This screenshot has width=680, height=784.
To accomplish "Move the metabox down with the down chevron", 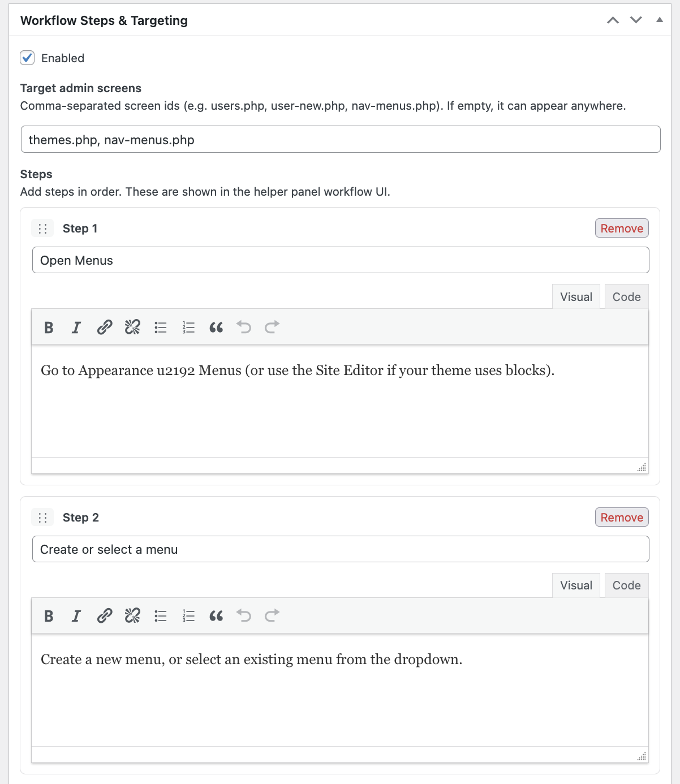I will click(635, 20).
